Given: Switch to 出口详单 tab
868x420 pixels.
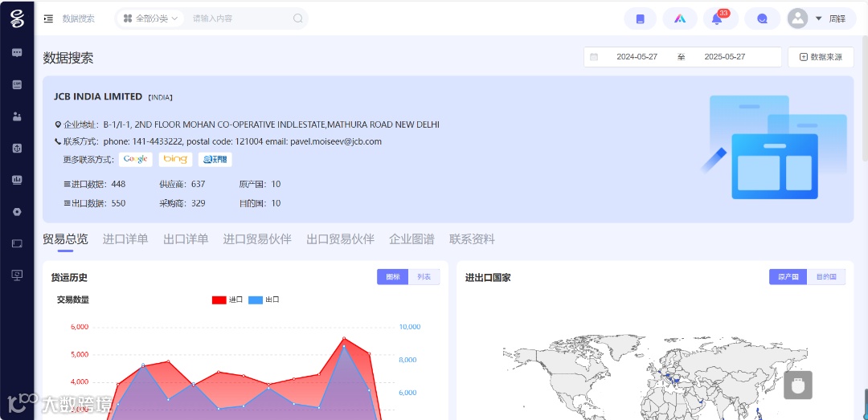Looking at the screenshot, I should click(x=186, y=239).
